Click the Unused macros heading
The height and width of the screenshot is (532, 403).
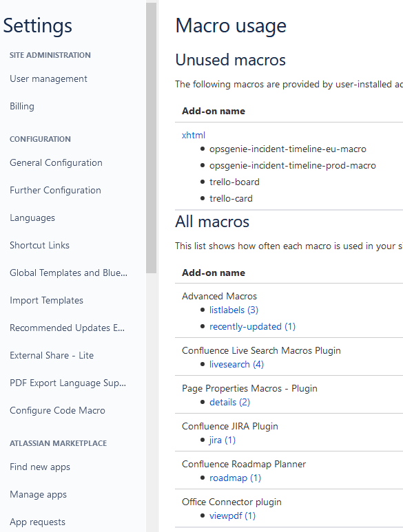pyautogui.click(x=231, y=60)
